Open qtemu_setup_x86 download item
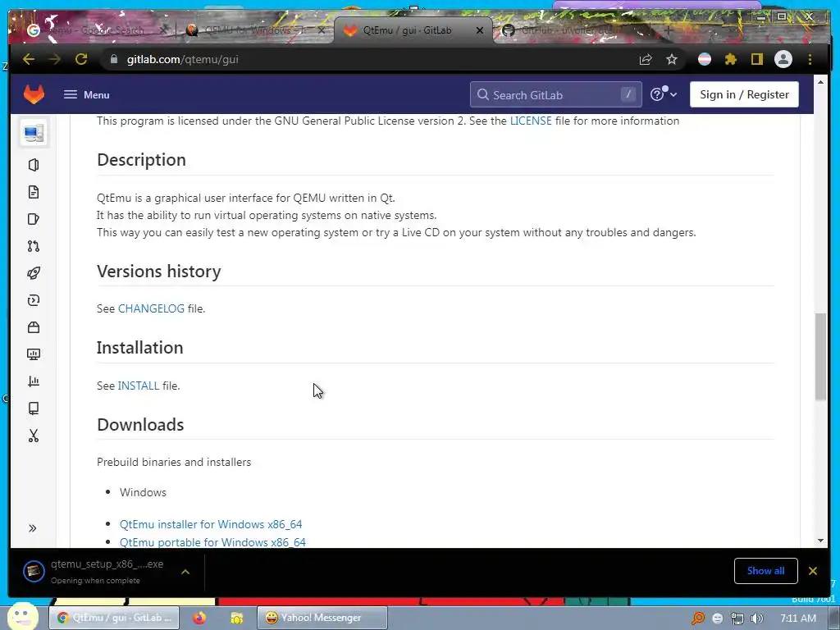Image resolution: width=840 pixels, height=630 pixels. pos(95,571)
